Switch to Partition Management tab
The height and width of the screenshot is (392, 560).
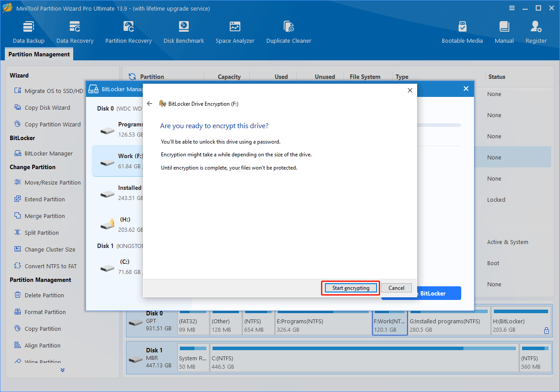pos(39,54)
